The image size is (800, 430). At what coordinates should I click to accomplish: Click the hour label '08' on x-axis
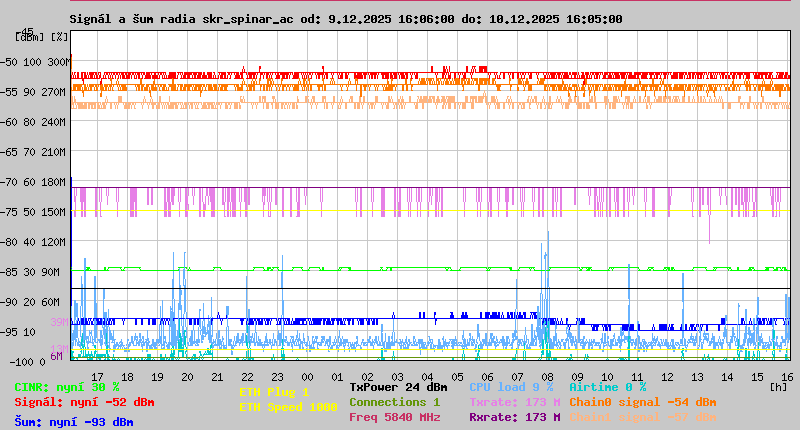point(547,377)
